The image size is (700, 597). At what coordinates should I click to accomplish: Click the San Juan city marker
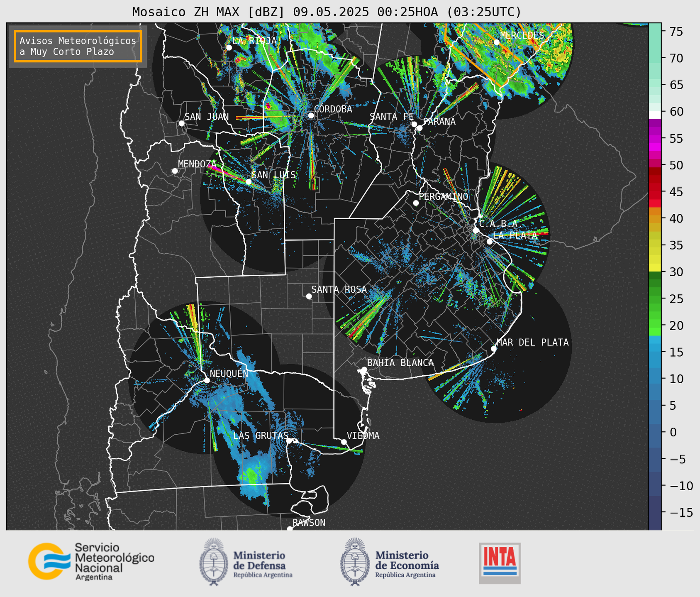pyautogui.click(x=181, y=123)
